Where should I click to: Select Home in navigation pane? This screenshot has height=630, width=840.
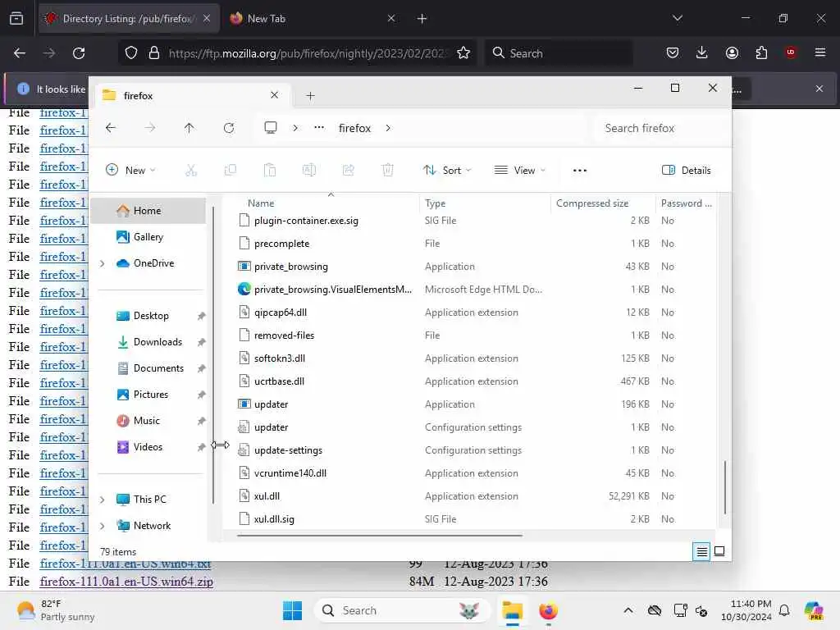point(148,211)
